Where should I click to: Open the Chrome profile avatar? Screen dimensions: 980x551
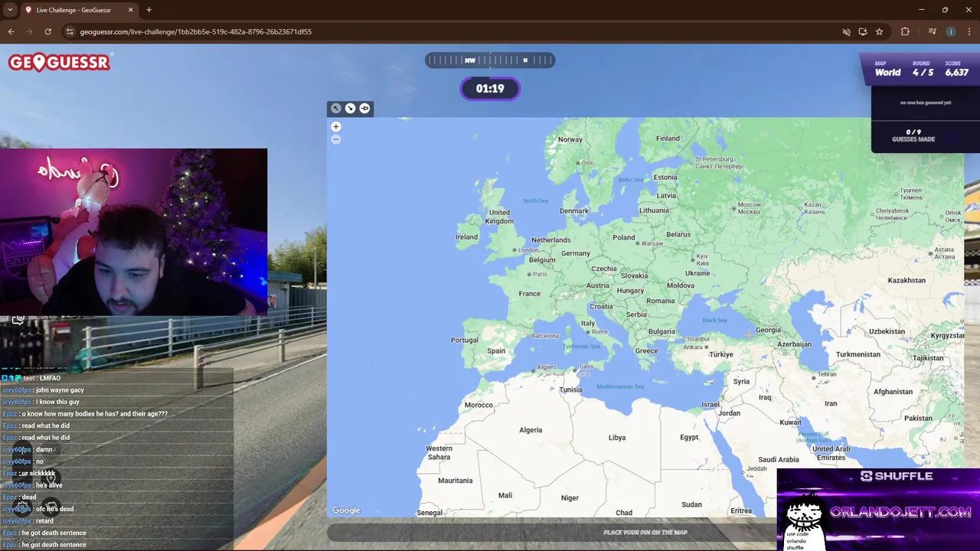coord(950,31)
